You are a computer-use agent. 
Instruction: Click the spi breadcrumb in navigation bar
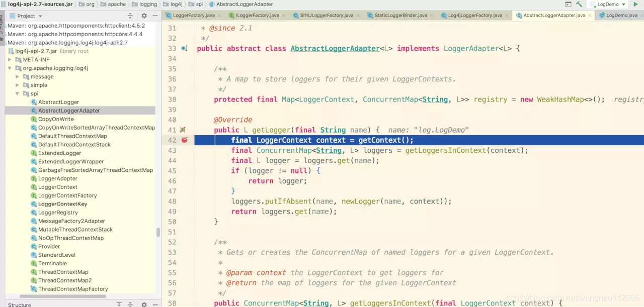pos(196,4)
